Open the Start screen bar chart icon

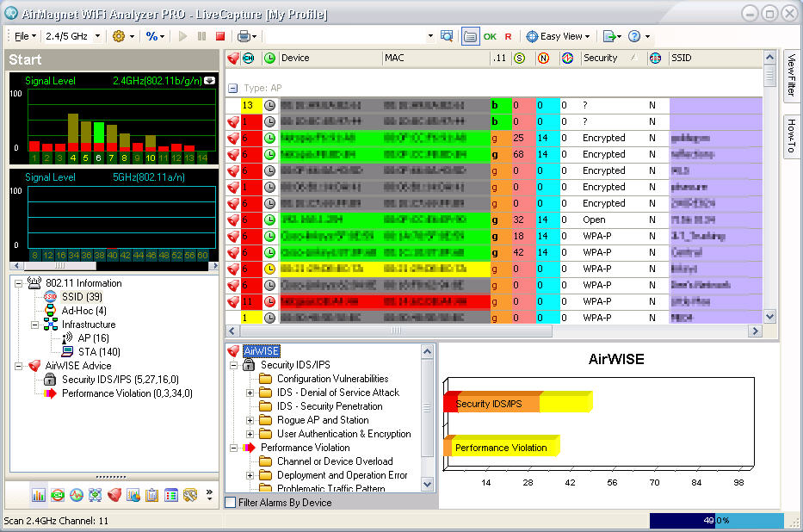[39, 495]
